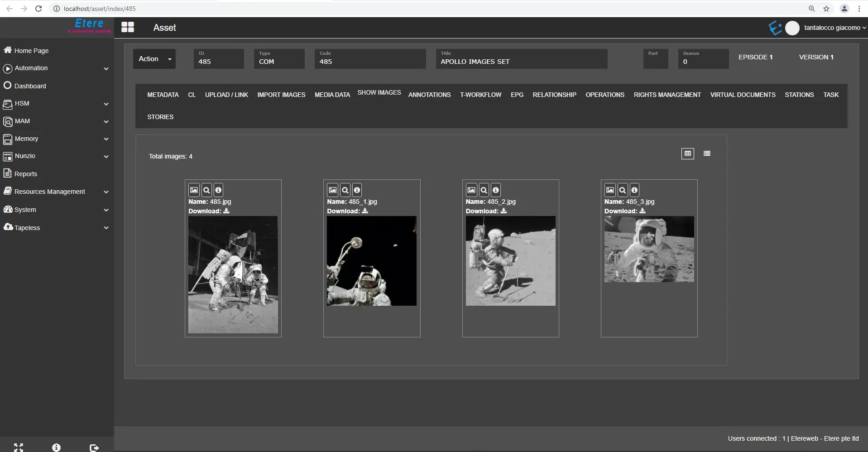Open the dashboard tiles icon beside Asset
Screen dimensions: 868x452
[x=128, y=28]
